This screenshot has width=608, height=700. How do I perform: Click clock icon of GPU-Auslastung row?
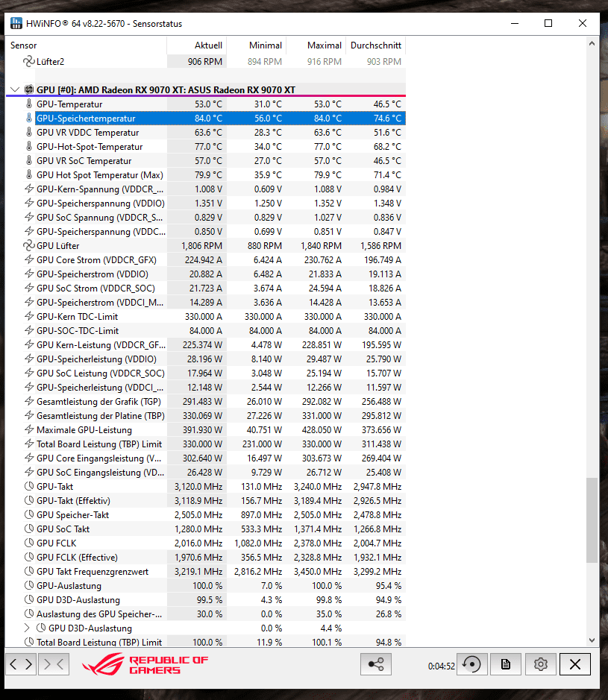pos(29,586)
